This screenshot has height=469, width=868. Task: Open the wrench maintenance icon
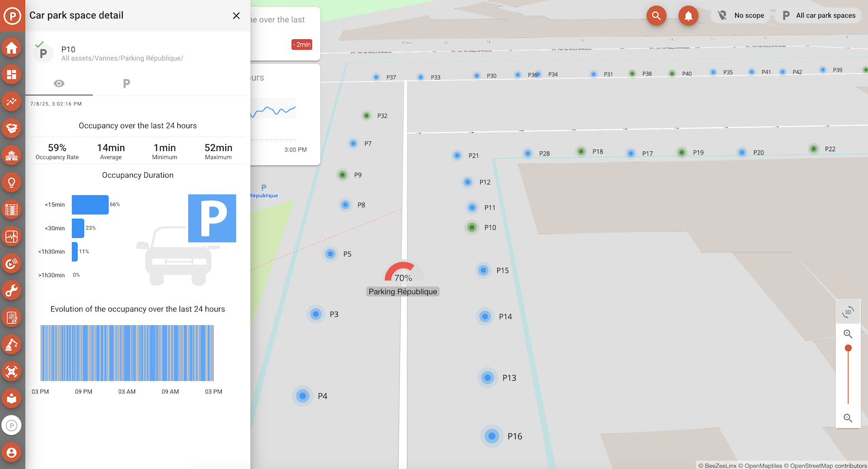tap(12, 291)
